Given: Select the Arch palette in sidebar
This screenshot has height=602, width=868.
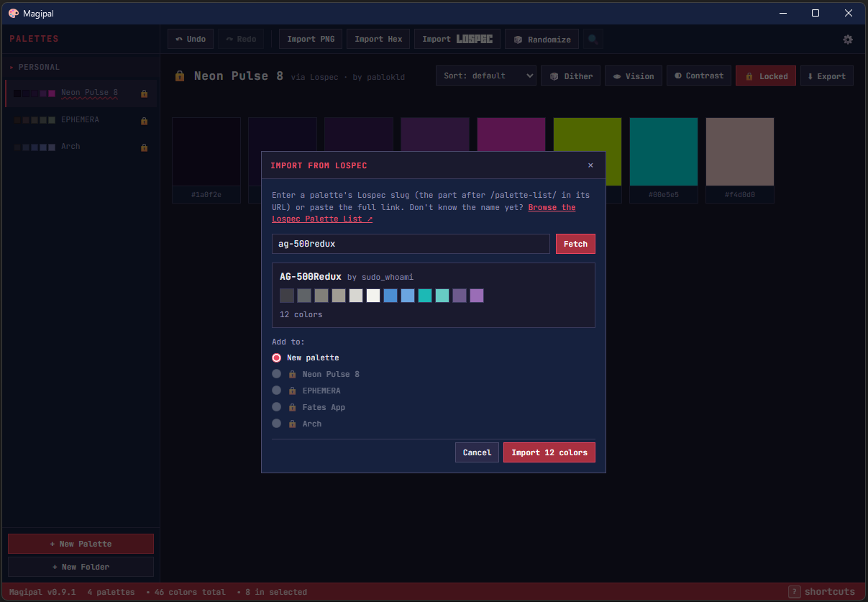Looking at the screenshot, I should pos(81,147).
